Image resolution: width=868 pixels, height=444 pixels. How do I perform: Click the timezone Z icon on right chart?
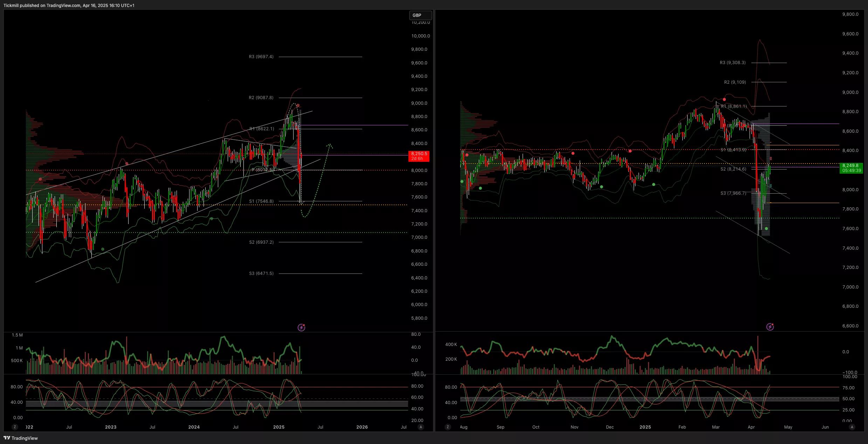pyautogui.click(x=448, y=427)
